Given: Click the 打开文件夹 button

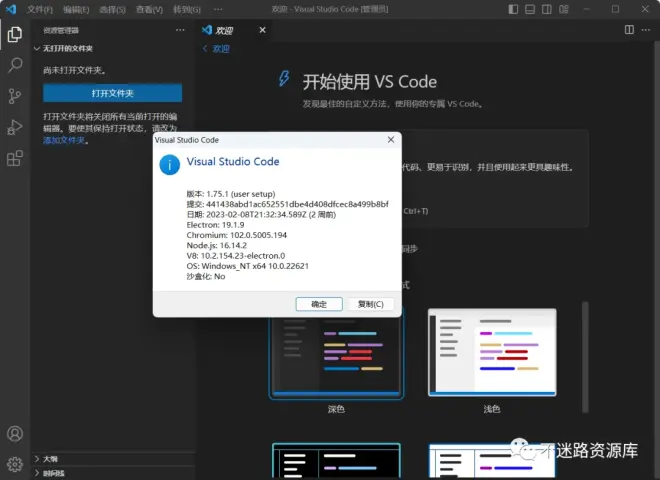Looking at the screenshot, I should pos(112,93).
